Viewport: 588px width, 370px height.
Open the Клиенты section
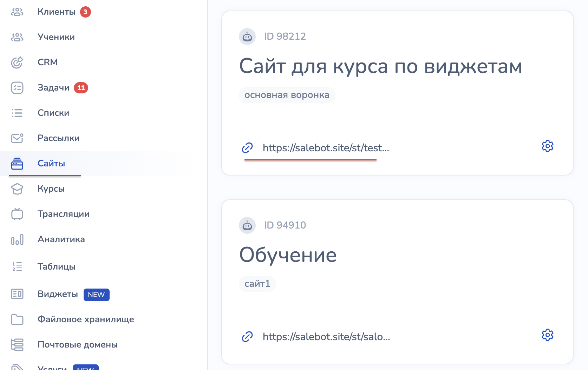coord(56,12)
